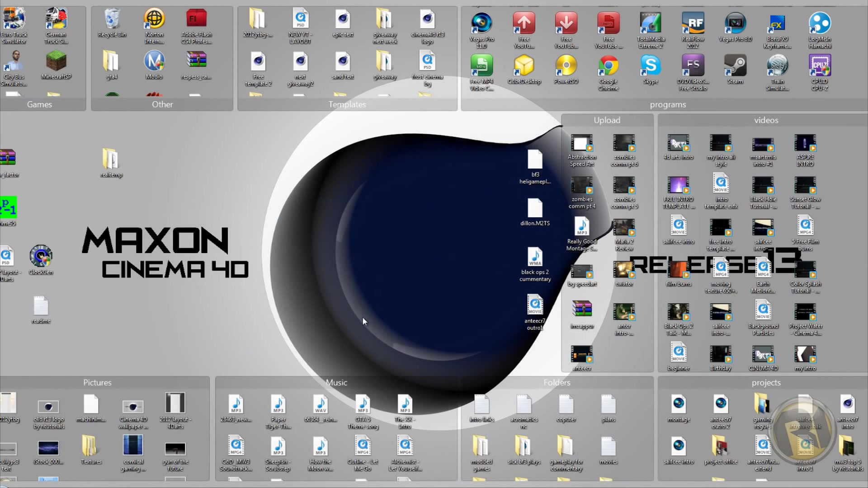Open the gta4 folder
Screen dimensions: 868x488
point(111,66)
